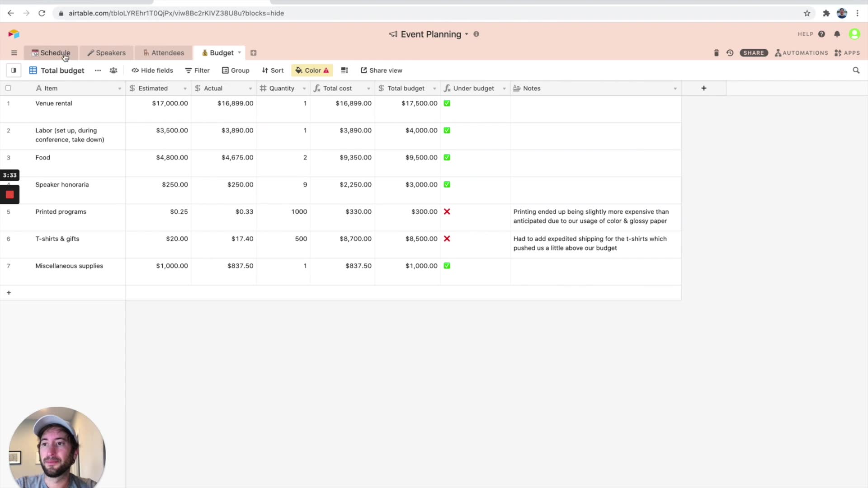Click Venue rental under budget checkmark
The image size is (868, 488).
click(x=447, y=103)
